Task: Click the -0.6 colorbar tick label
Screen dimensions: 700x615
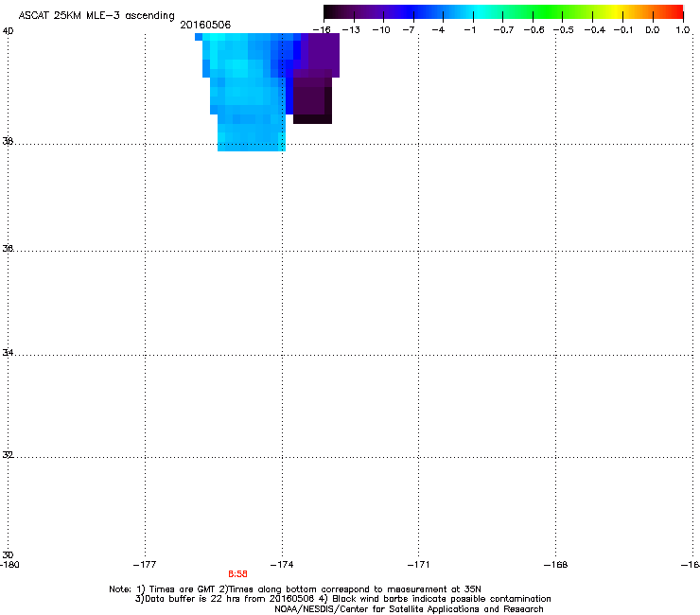Action: pos(534,30)
